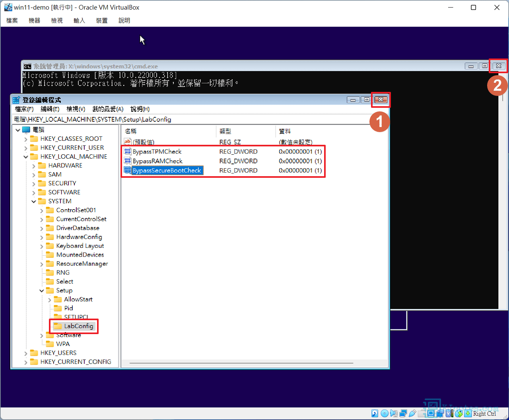Maximize the cmd.exe window

pyautogui.click(x=484, y=66)
